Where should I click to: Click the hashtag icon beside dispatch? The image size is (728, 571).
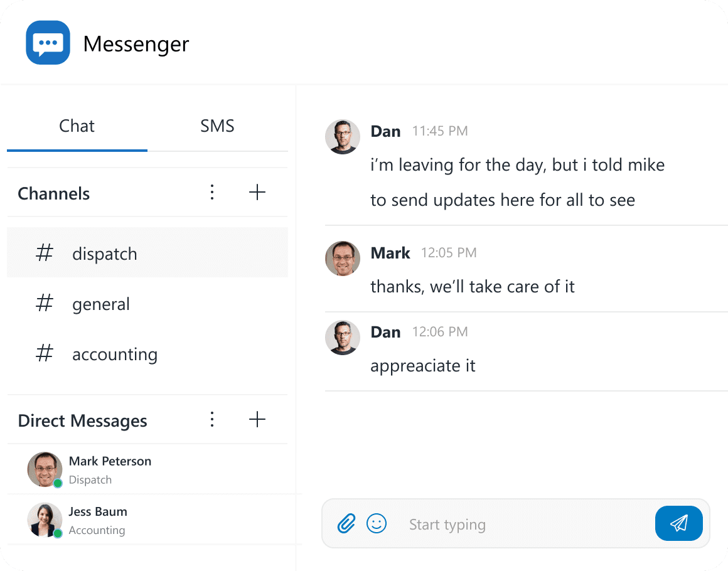(x=44, y=253)
